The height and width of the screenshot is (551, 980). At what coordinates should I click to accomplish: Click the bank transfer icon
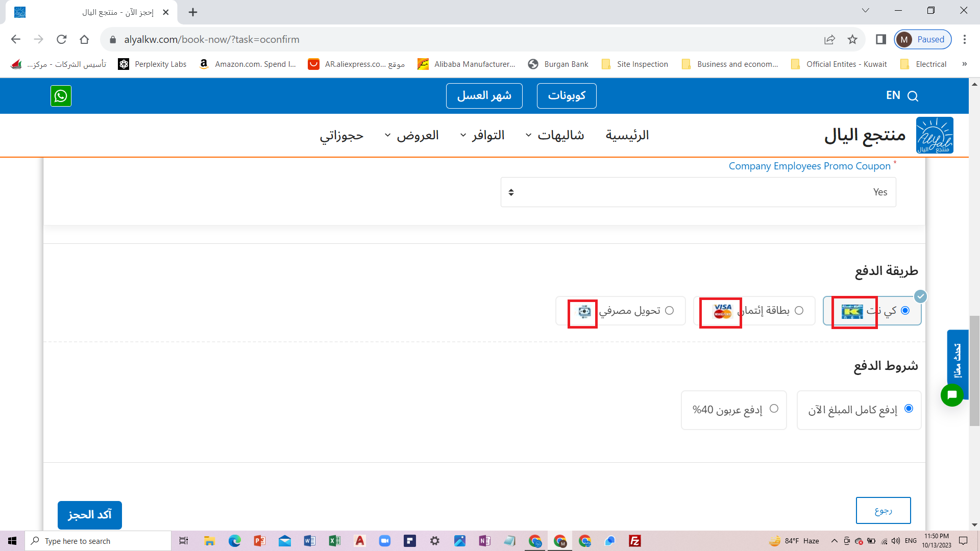584,311
